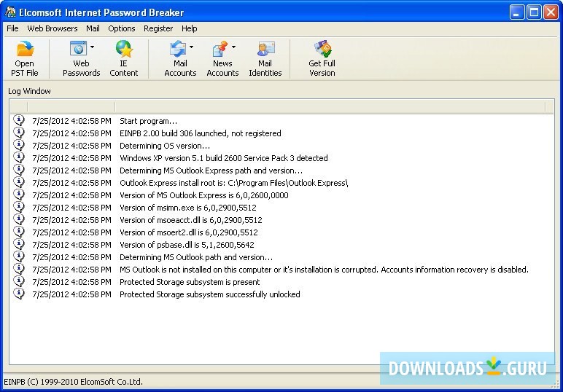Click the wide message column header of log
Screen dimensions: 563x392
click(330, 106)
